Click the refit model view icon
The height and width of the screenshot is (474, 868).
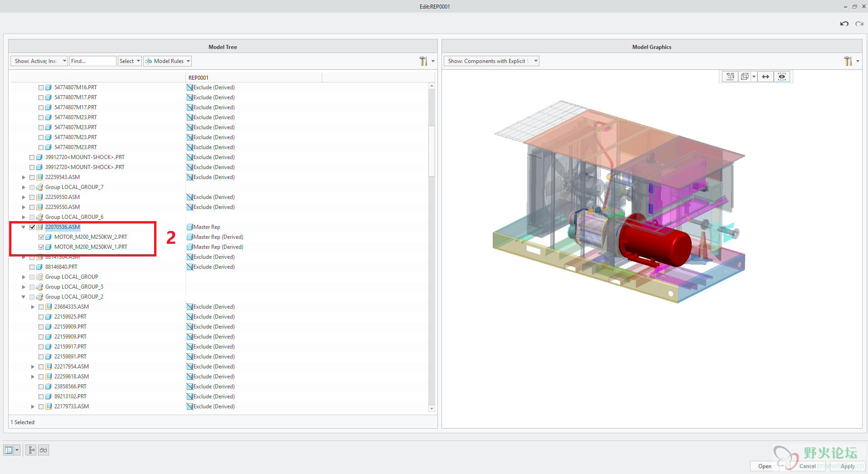click(730, 77)
